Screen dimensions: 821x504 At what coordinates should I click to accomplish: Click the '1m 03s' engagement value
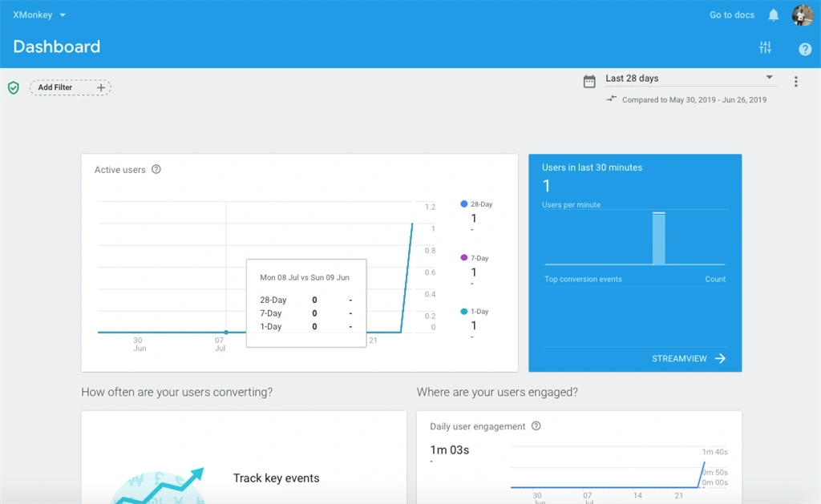tap(449, 450)
